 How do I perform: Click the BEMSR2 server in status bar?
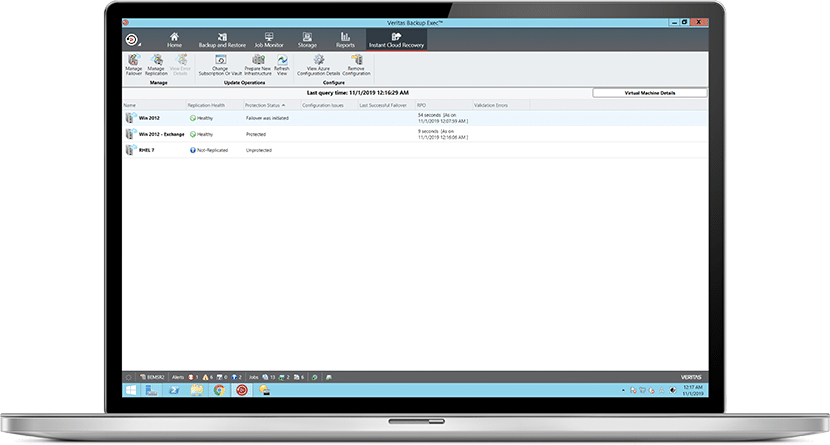[x=152, y=377]
